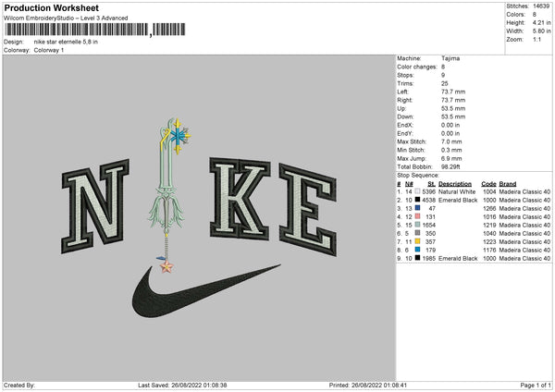Click the white swatch for Natural White
Image resolution: width=555 pixels, height=392 pixels.
point(417,191)
